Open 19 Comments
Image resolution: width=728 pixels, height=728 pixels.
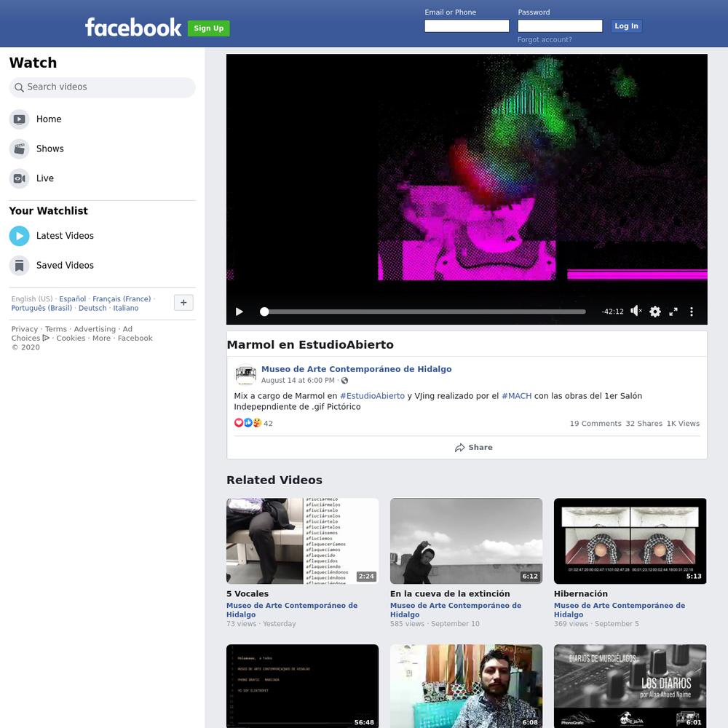tap(596, 424)
